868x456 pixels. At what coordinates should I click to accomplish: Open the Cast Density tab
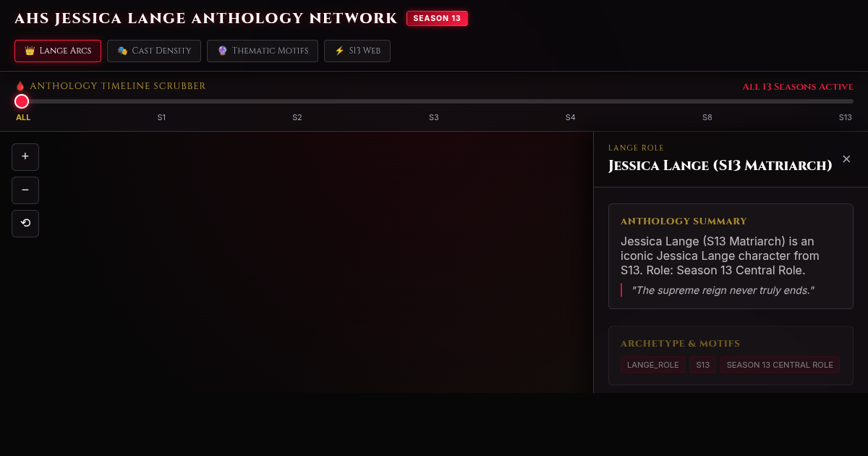154,51
